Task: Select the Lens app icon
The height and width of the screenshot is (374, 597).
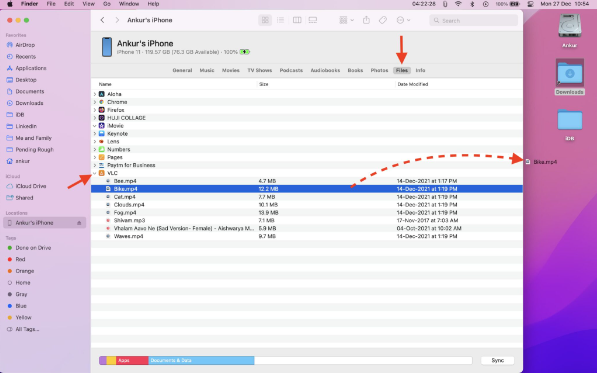Action: (x=102, y=142)
